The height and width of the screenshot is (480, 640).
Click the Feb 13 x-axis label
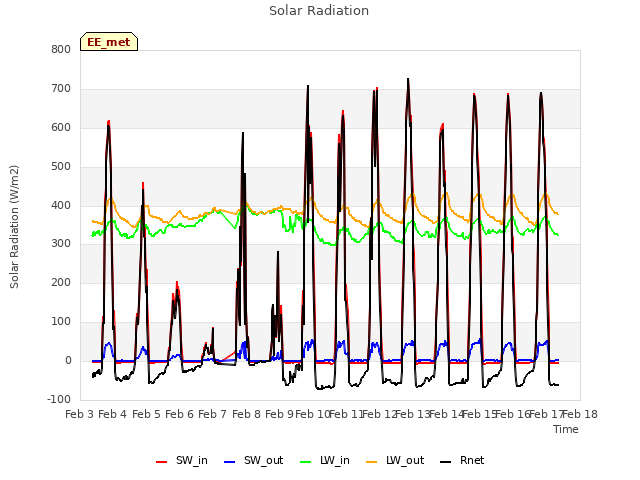point(413,414)
